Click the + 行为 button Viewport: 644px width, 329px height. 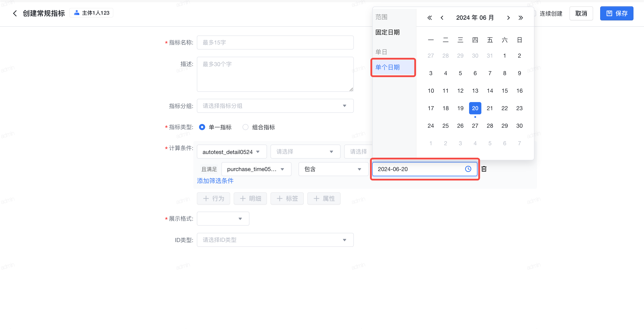click(x=213, y=199)
